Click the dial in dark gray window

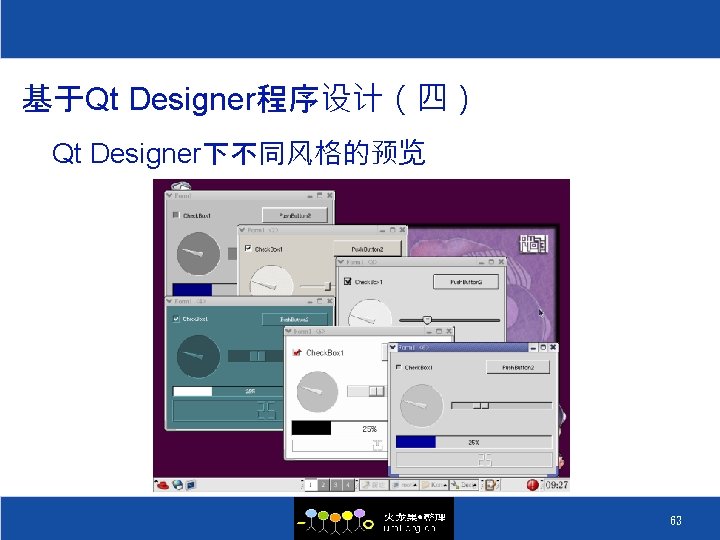pyautogui.click(x=198, y=253)
